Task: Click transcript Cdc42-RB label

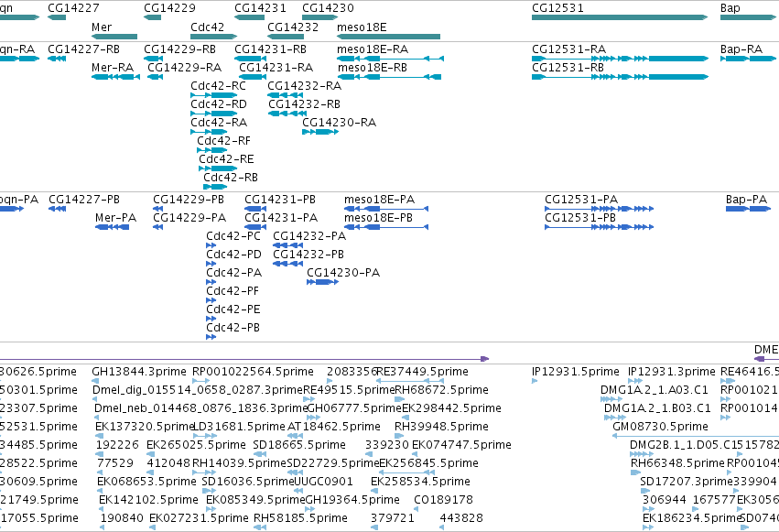Action: (231, 178)
